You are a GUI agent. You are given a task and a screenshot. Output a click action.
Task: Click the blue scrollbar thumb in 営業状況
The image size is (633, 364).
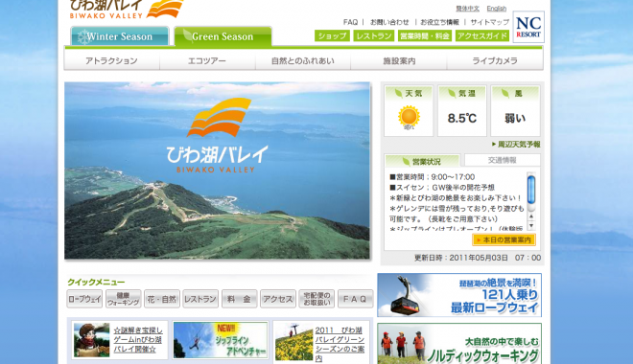(x=531, y=191)
